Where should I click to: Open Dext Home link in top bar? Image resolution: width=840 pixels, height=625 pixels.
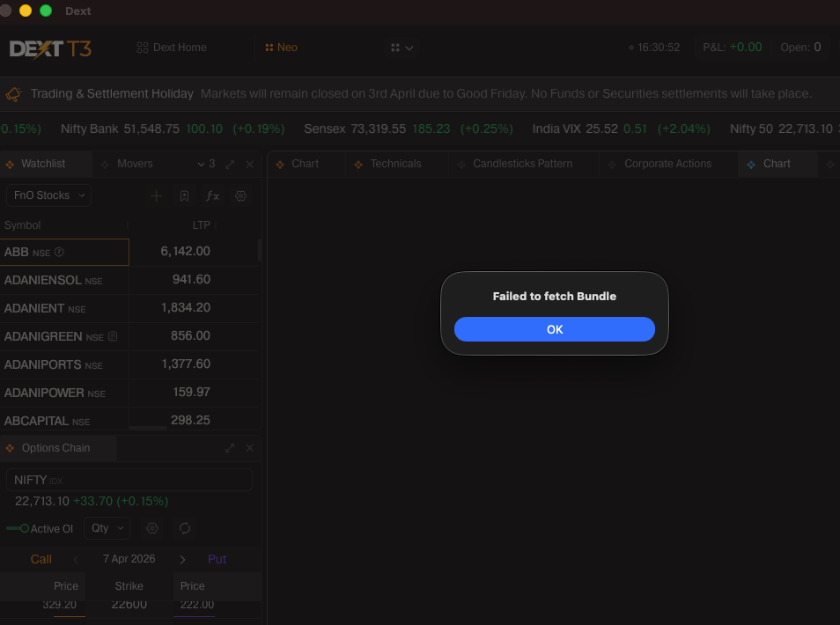tap(172, 48)
